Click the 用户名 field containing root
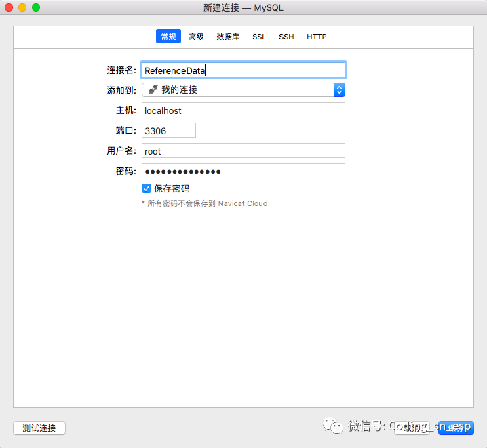Screen dimensions: 487x448 pos(243,150)
